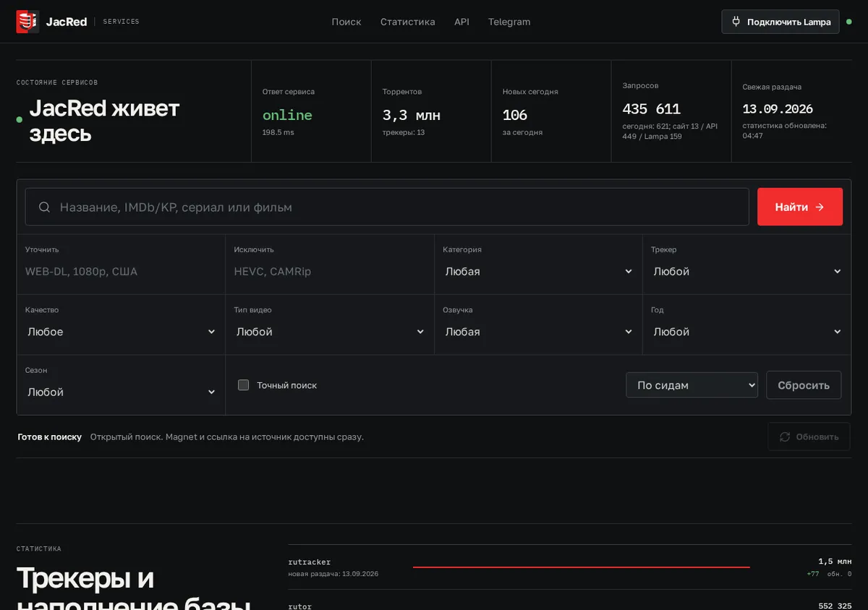Click the refresh icon beside Обновить
The height and width of the screenshot is (610, 868).
click(x=785, y=437)
